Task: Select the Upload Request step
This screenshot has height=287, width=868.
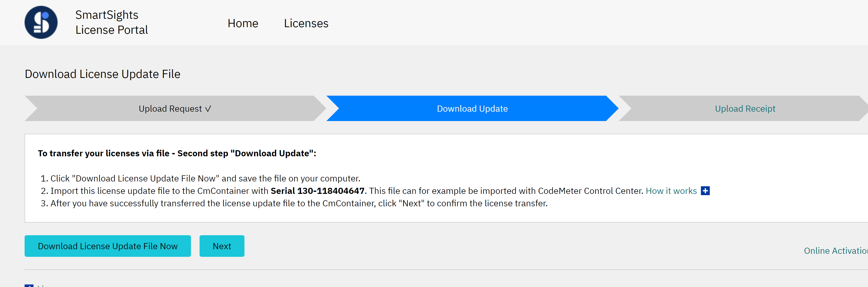Action: 170,109
